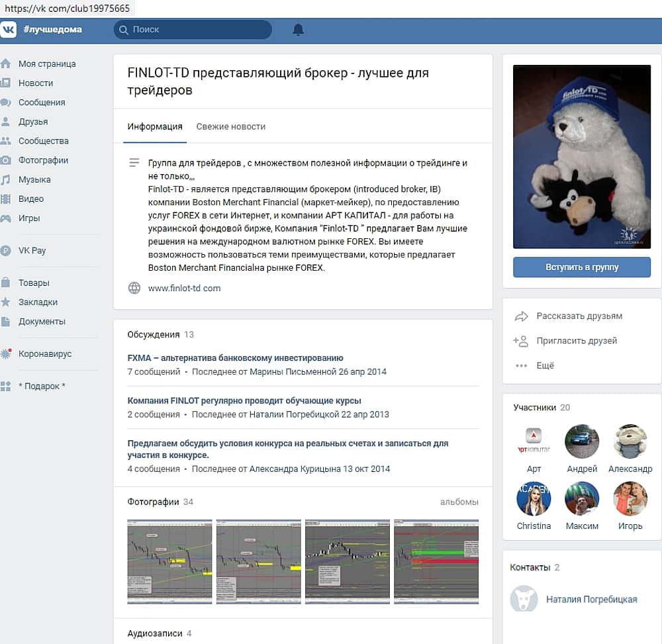662x644 pixels.
Task: Expand the Ещё actions menu
Action: (x=545, y=365)
